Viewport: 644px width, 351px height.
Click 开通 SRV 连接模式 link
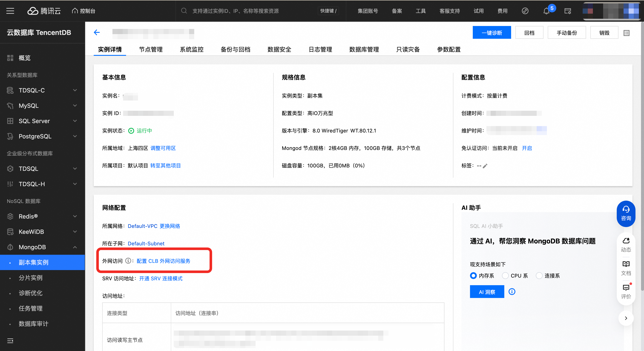point(161,278)
